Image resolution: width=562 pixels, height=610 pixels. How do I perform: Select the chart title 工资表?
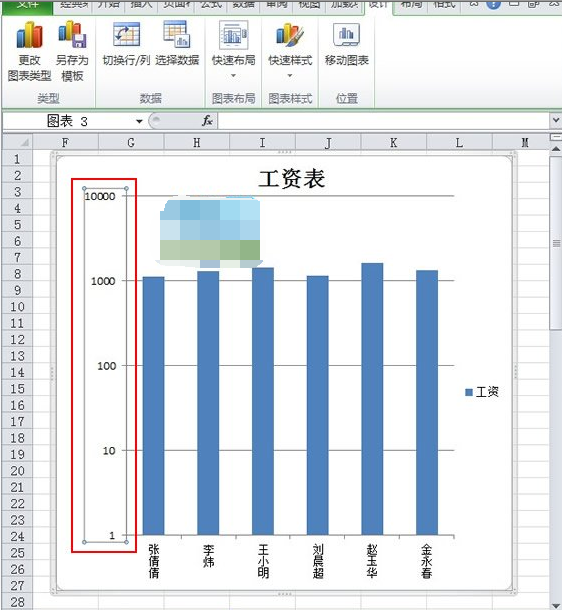pos(292,179)
